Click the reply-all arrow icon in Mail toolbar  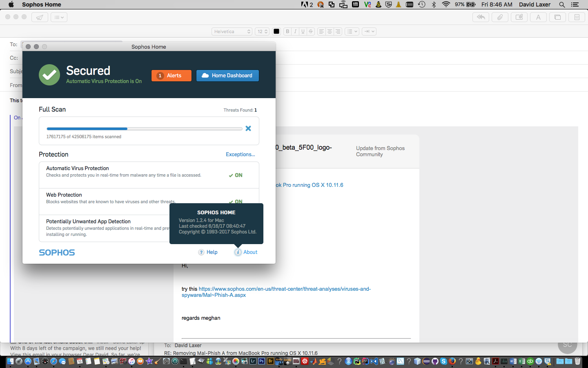481,17
